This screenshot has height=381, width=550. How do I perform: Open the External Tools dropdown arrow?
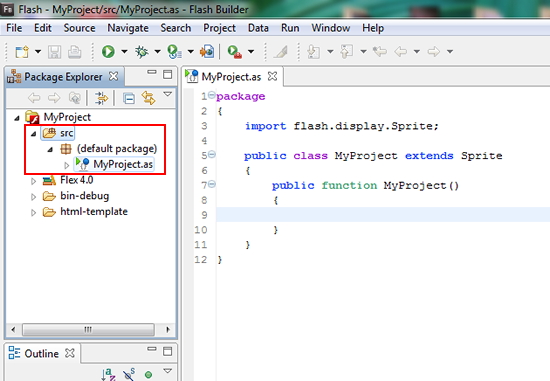[251, 52]
